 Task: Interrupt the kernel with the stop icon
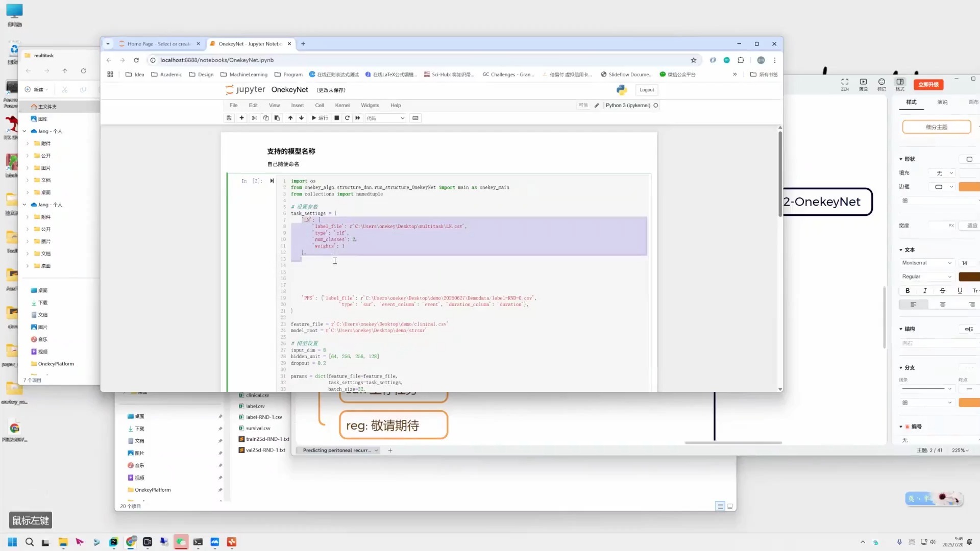pos(336,118)
